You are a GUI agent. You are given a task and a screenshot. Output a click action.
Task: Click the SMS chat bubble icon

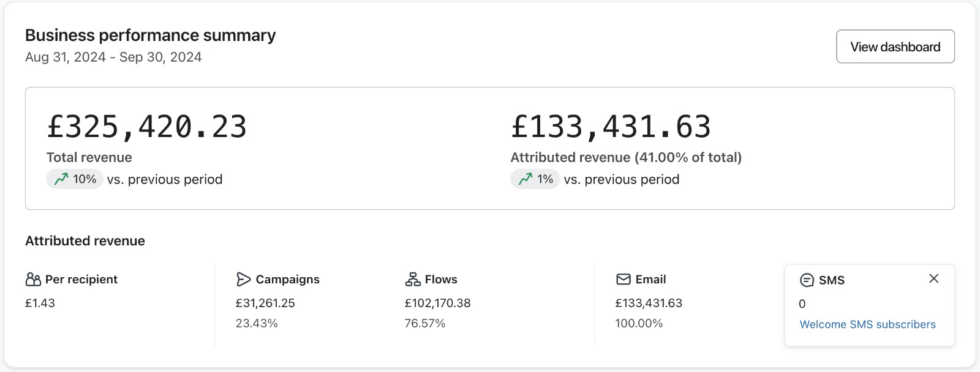coord(807,280)
